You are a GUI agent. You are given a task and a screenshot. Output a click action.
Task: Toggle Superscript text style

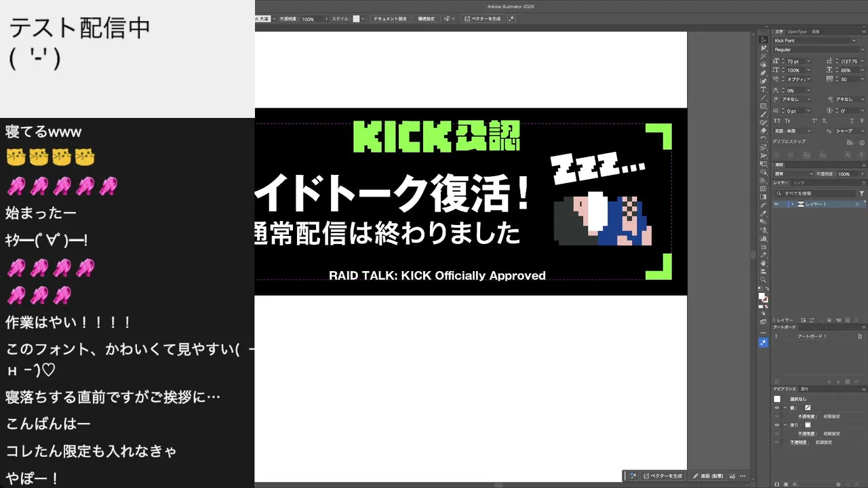[816, 121]
